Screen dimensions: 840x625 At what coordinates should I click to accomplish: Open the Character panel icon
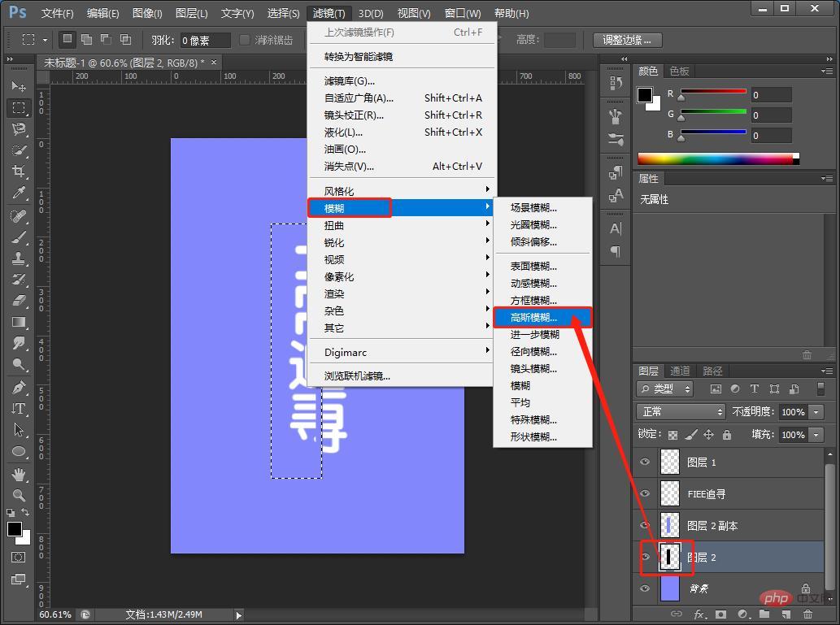coord(616,228)
